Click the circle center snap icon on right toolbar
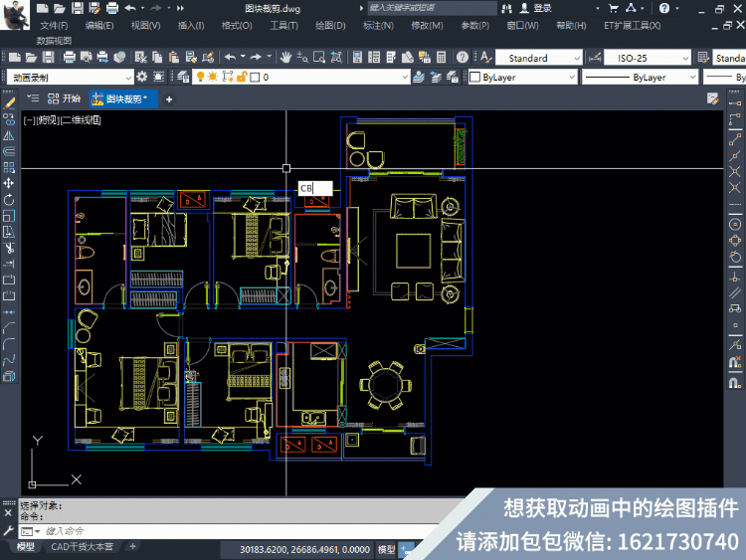The height and width of the screenshot is (560, 746). [735, 224]
